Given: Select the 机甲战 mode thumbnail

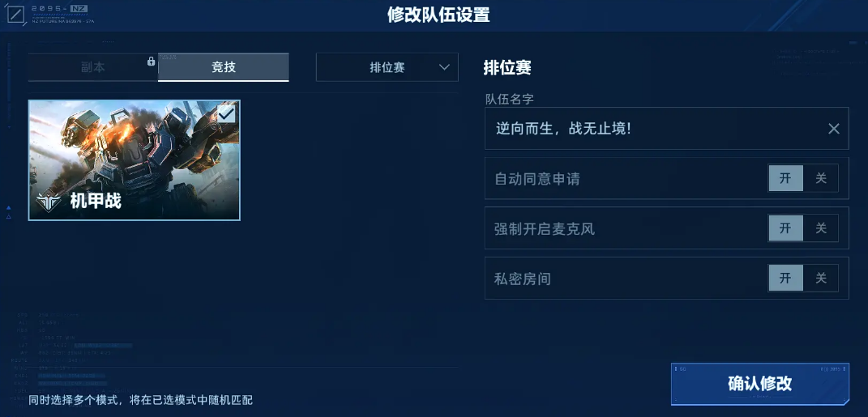Looking at the screenshot, I should point(135,160).
